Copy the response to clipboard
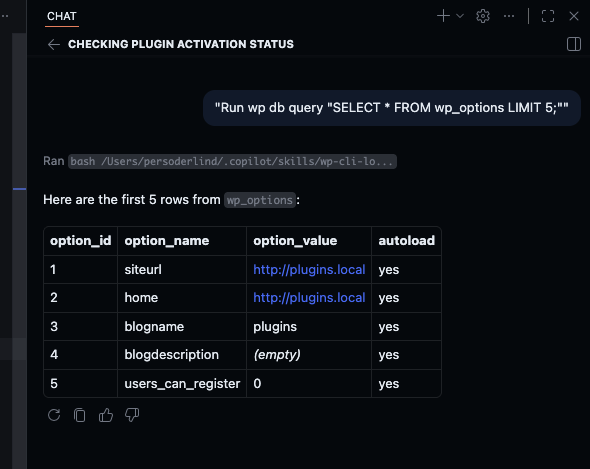 [x=79, y=415]
